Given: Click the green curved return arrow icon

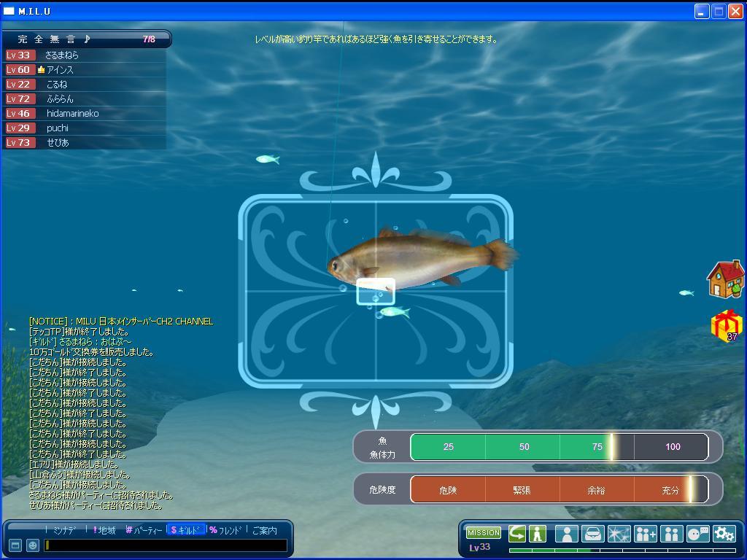Looking at the screenshot, I should [517, 534].
